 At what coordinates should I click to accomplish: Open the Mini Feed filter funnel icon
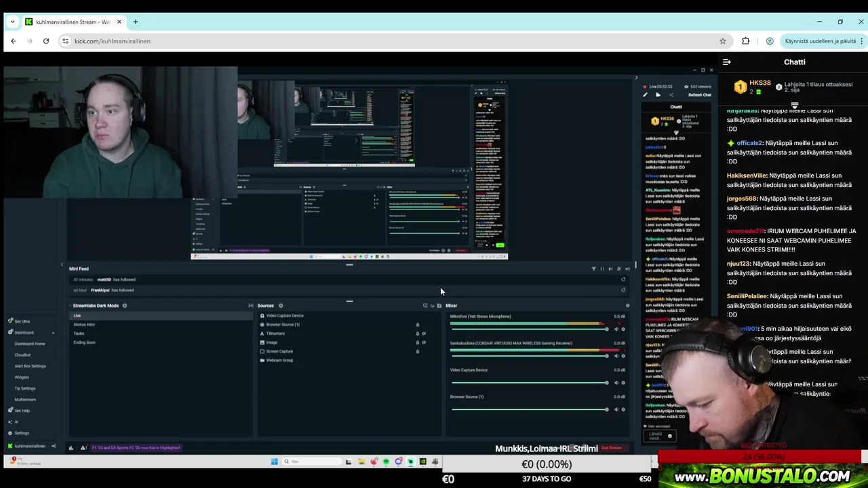[x=593, y=269]
